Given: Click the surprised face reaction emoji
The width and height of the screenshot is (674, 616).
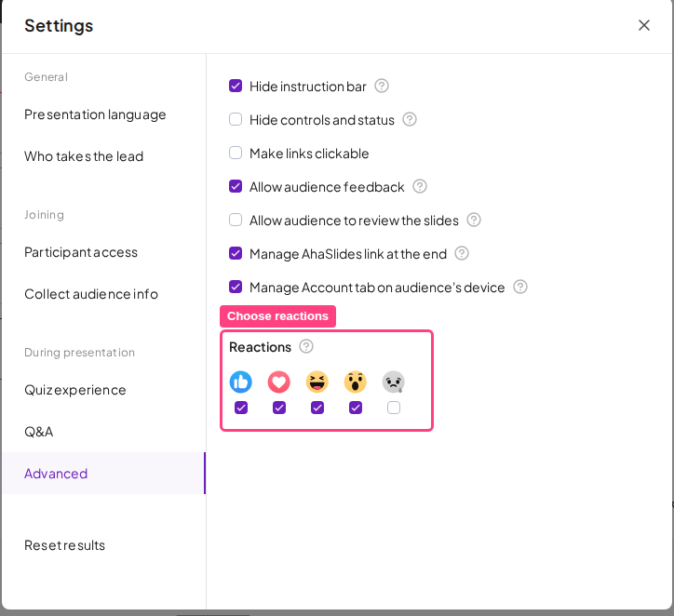Looking at the screenshot, I should (356, 382).
